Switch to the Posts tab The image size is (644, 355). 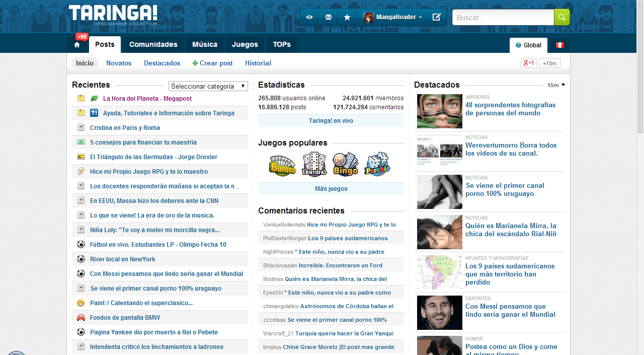point(105,44)
